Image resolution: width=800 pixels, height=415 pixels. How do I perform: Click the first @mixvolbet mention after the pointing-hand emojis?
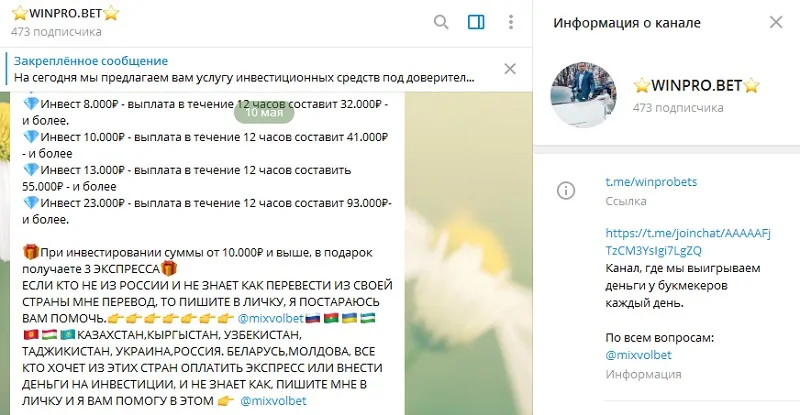[270, 319]
